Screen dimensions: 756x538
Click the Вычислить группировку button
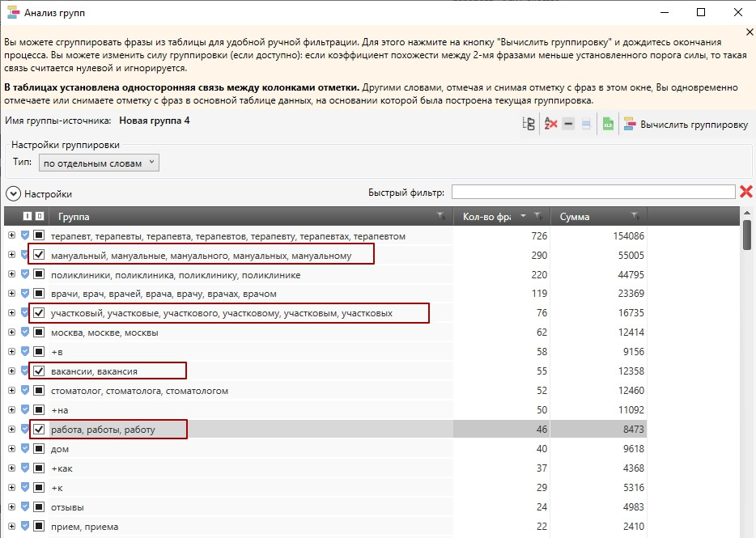coord(686,125)
